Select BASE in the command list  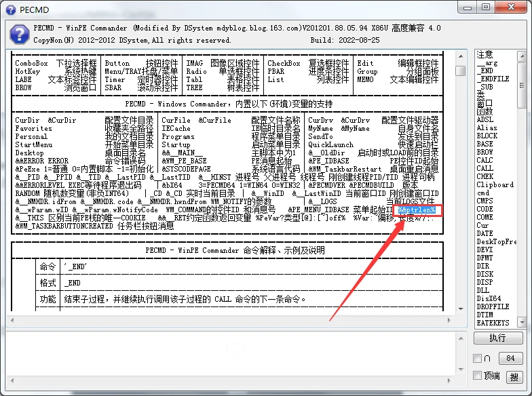[x=484, y=144]
